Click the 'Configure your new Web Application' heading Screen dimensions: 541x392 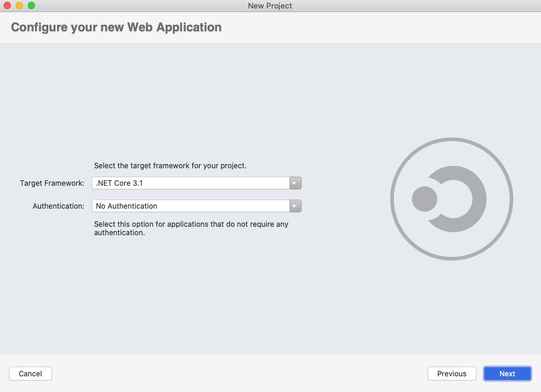click(x=116, y=27)
